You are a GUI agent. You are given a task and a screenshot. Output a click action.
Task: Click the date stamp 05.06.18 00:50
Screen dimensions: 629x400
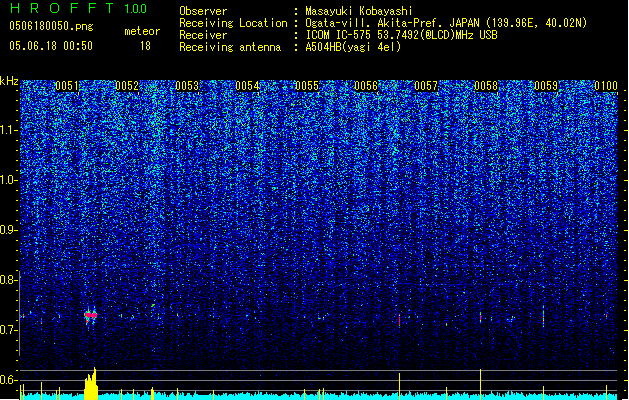(x=51, y=46)
